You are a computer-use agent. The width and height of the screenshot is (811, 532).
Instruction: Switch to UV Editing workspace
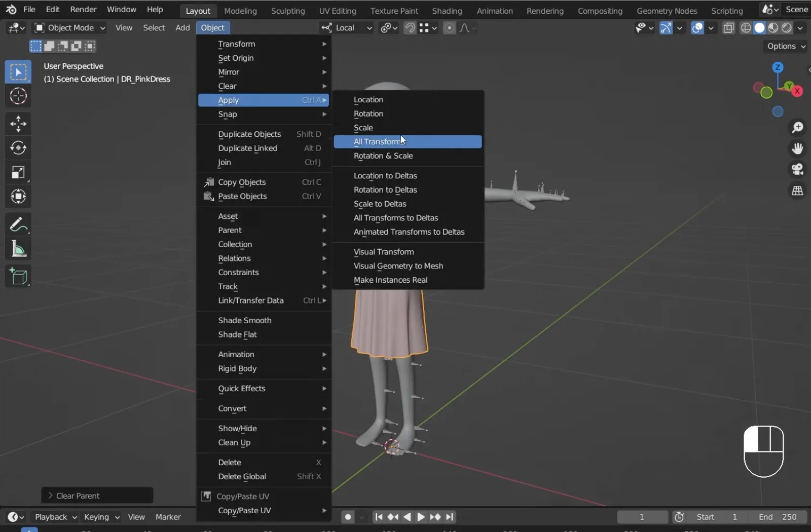click(338, 11)
